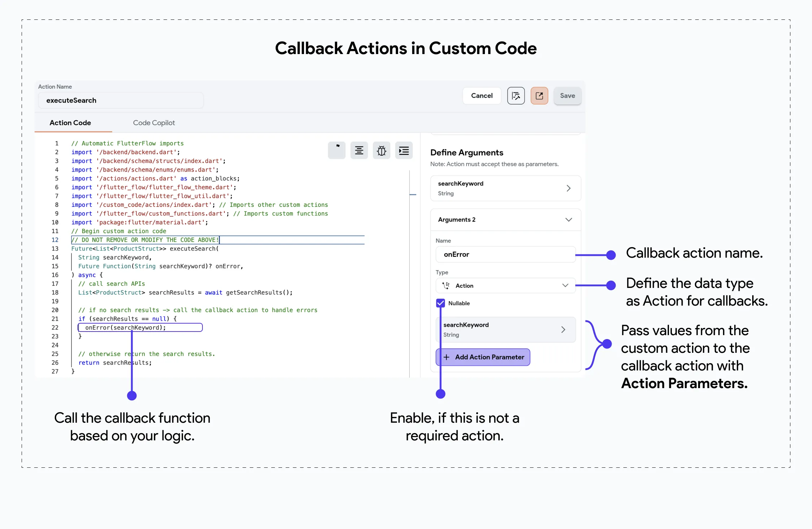Click code line 'return searchResults;'

tap(115, 363)
